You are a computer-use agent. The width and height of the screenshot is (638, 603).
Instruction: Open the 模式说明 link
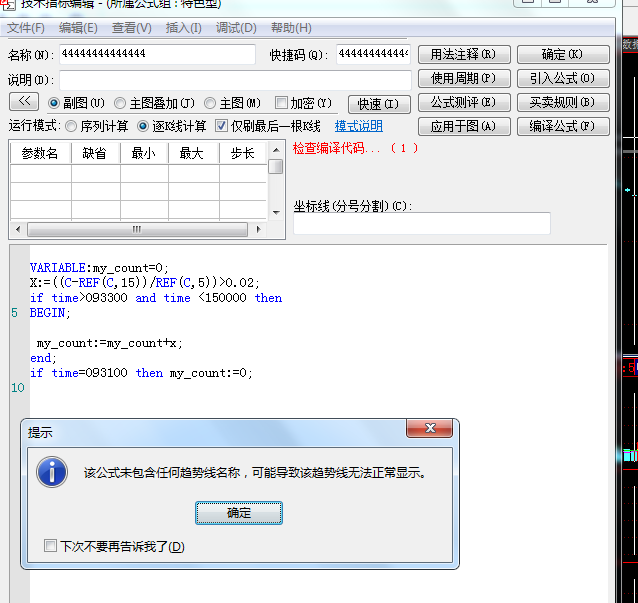pos(358,126)
